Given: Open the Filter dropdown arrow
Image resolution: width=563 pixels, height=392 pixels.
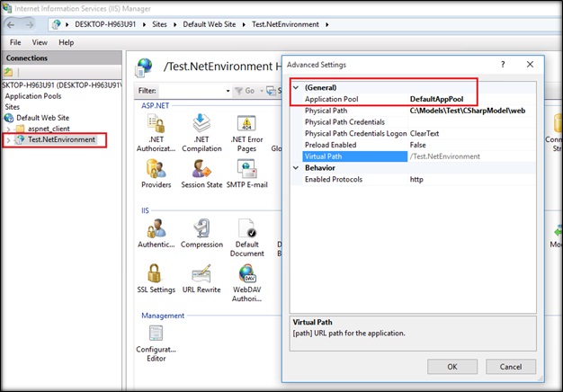Looking at the screenshot, I should [x=228, y=91].
